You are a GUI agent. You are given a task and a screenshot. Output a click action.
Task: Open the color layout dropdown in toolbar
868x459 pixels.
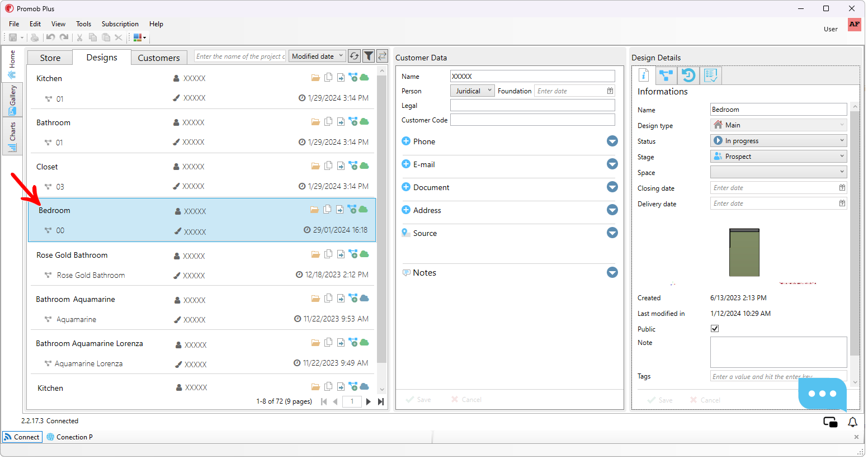coord(140,37)
